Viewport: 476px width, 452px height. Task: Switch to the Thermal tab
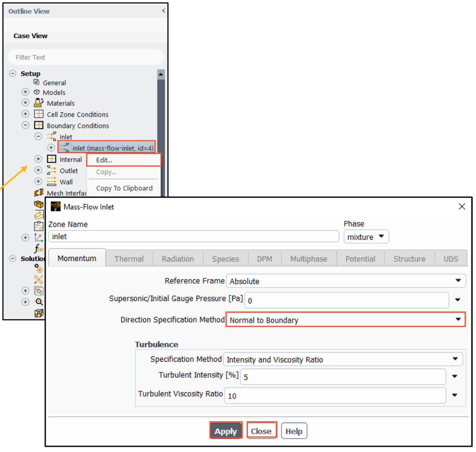tap(129, 259)
